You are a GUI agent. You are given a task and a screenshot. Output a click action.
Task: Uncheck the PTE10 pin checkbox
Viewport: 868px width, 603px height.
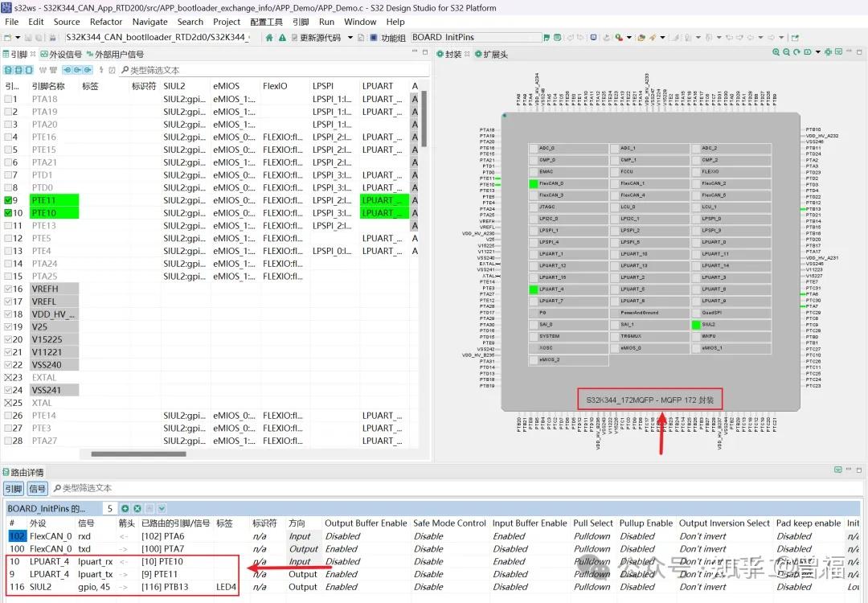9,213
